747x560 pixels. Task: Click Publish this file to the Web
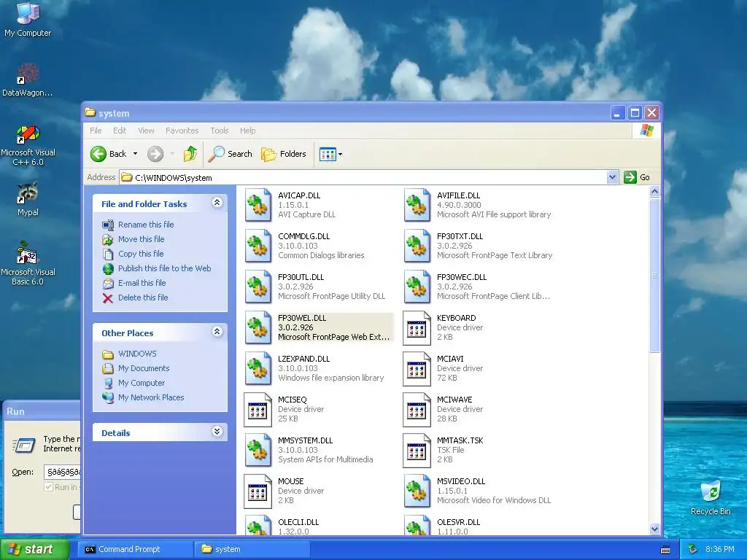coord(164,268)
